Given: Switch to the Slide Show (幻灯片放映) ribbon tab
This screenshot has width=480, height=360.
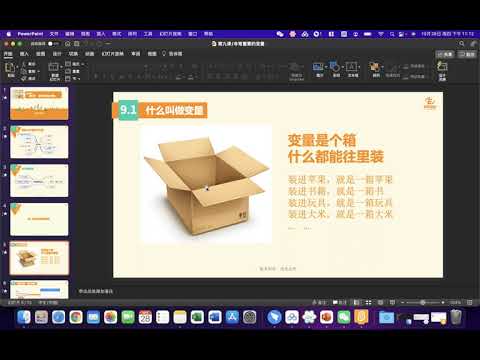Looking at the screenshot, I should pyautogui.click(x=113, y=54).
